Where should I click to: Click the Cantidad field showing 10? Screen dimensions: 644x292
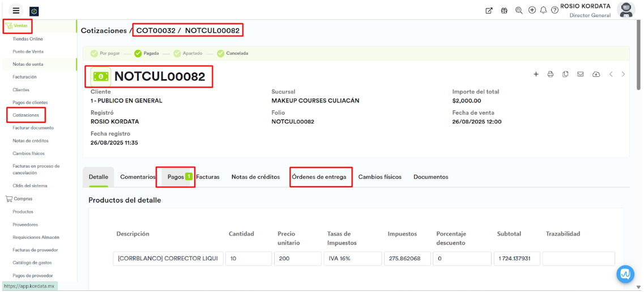(248, 259)
